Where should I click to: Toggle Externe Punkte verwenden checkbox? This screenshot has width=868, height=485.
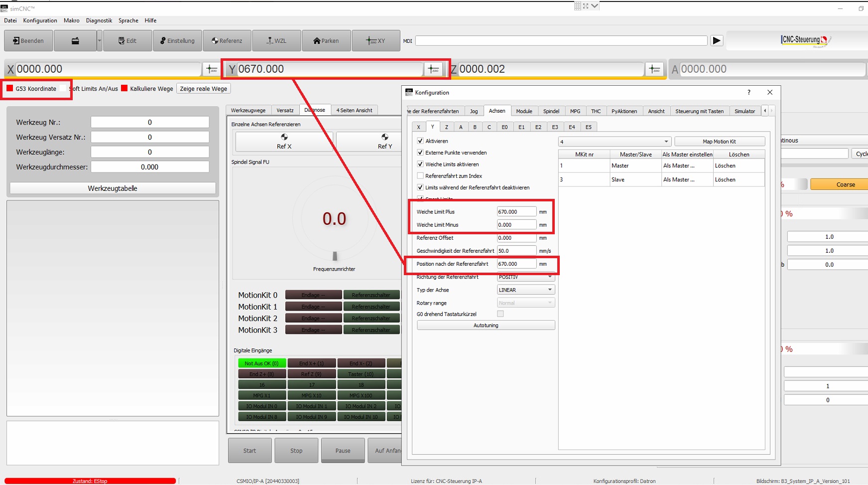(420, 153)
